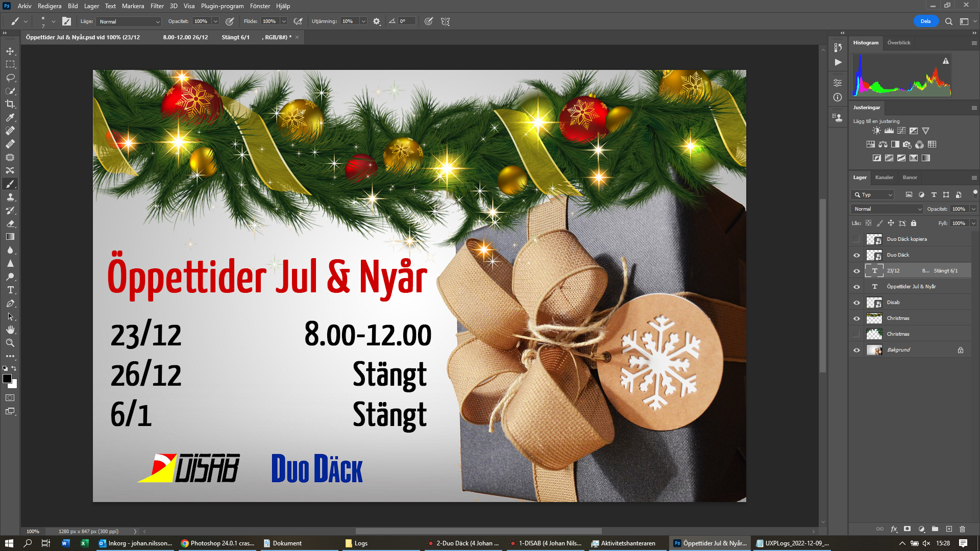Select the Pen tool

click(x=10, y=303)
